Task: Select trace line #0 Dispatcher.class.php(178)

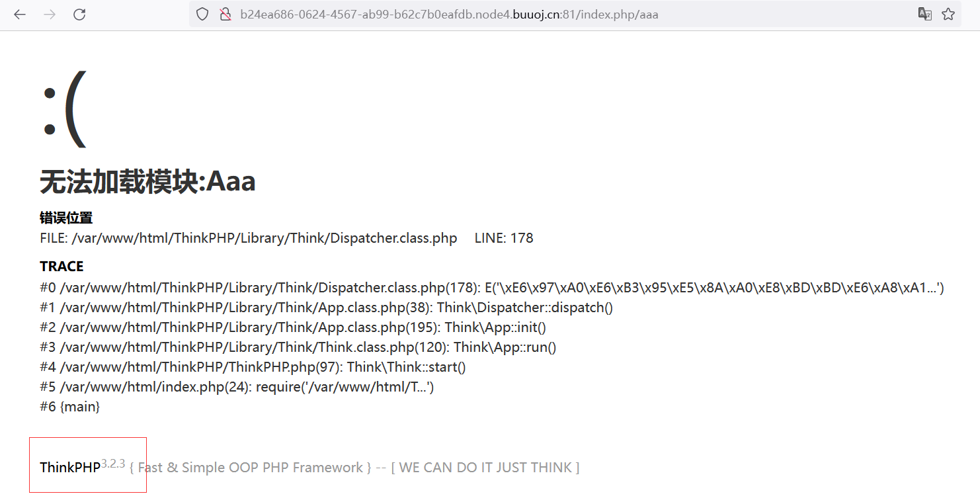Action: click(492, 288)
